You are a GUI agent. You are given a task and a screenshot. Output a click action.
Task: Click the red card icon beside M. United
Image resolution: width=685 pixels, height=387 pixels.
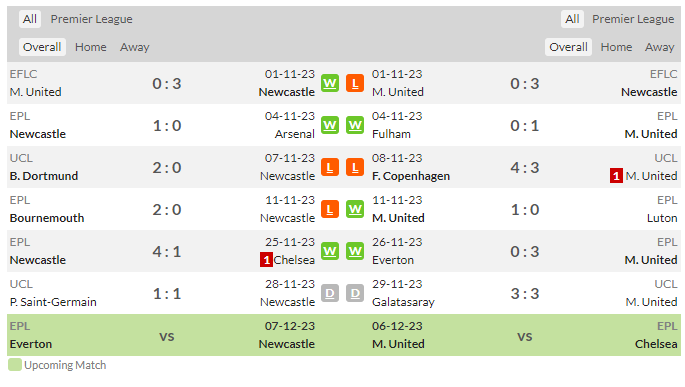coord(616,176)
